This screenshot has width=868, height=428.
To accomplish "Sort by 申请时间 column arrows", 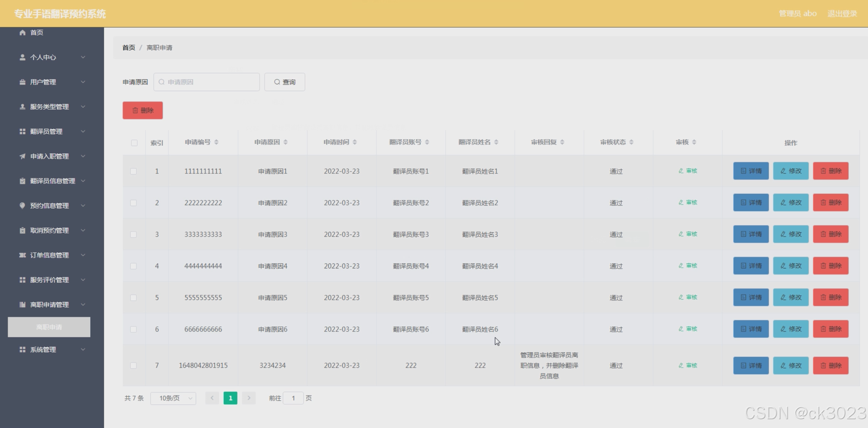I will pyautogui.click(x=355, y=142).
